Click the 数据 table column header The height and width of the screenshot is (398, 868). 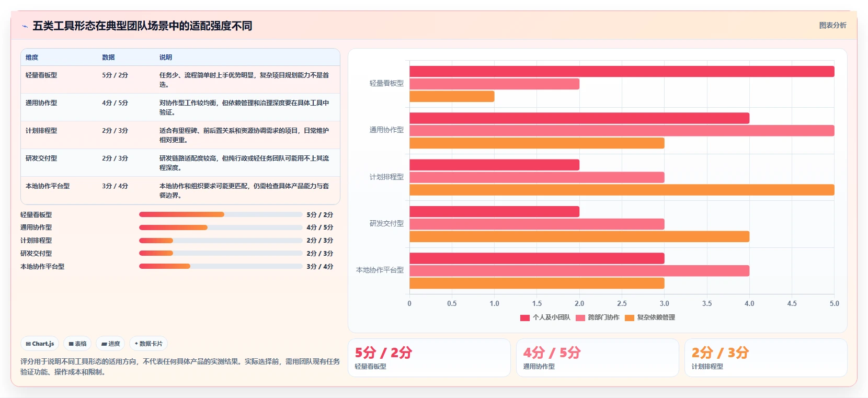(x=108, y=58)
